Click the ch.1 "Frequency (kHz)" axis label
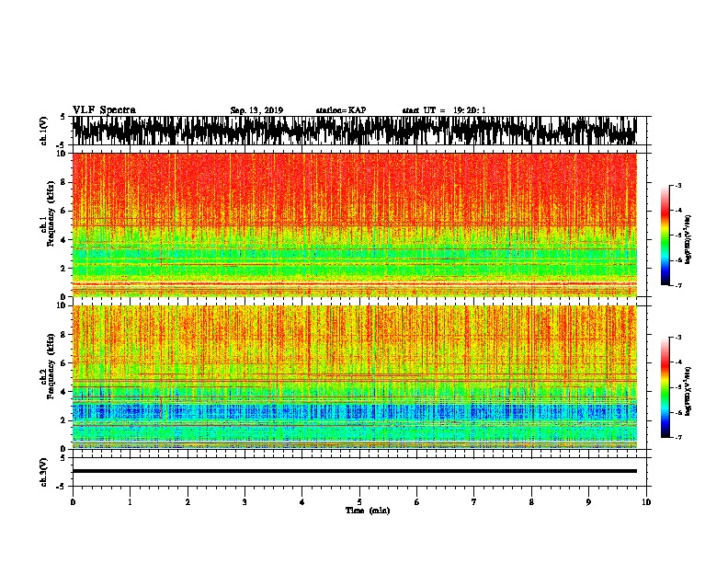 coord(51,213)
